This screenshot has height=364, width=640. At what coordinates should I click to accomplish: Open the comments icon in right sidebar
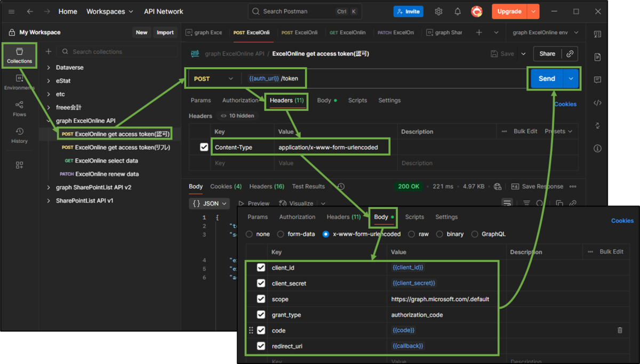coord(597,80)
